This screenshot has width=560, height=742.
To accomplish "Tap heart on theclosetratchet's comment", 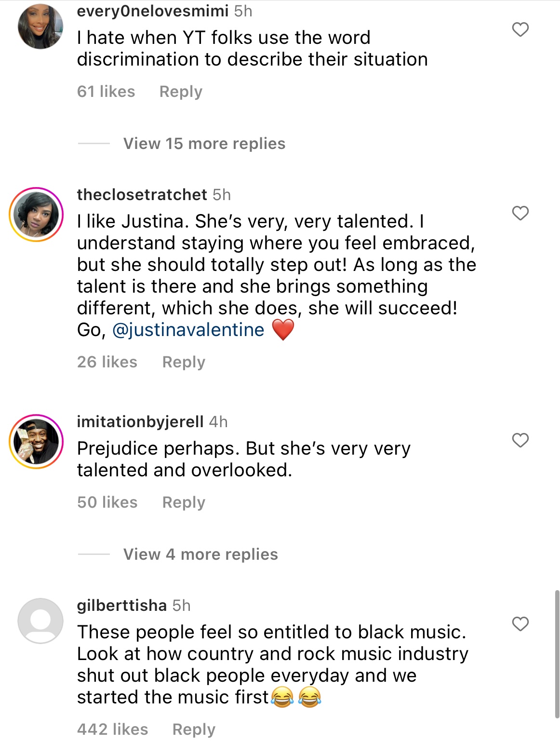I will (520, 213).
